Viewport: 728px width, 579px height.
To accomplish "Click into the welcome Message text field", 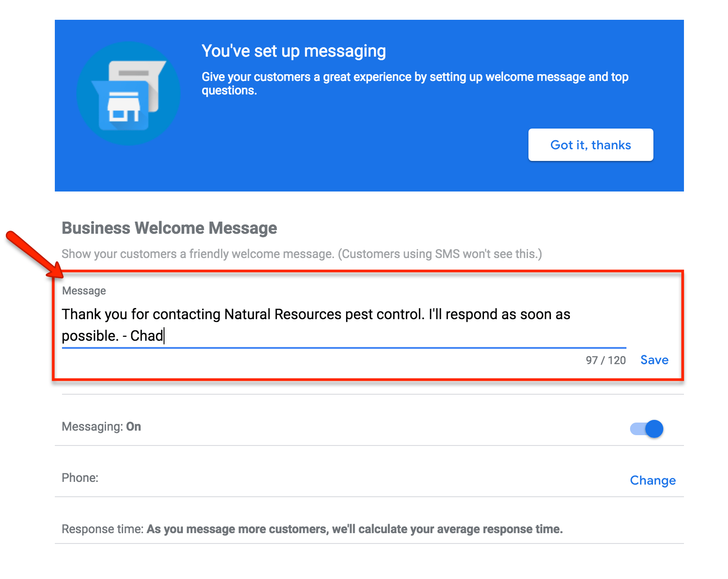I will (x=344, y=325).
